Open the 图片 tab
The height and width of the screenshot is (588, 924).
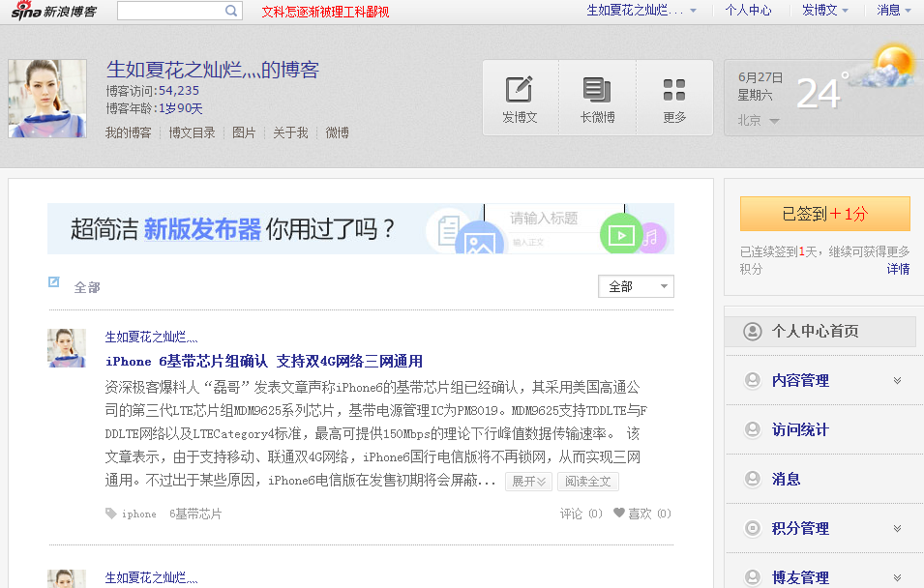tap(244, 132)
